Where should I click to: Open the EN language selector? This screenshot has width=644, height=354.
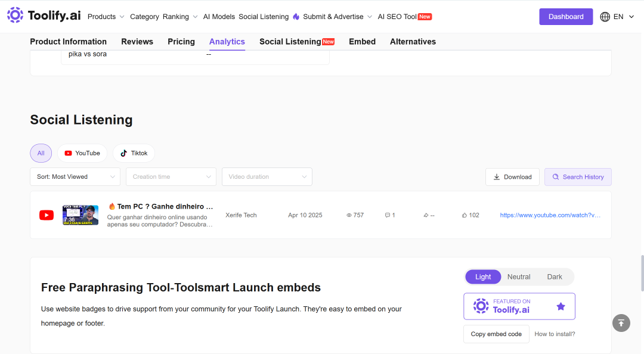(x=617, y=17)
